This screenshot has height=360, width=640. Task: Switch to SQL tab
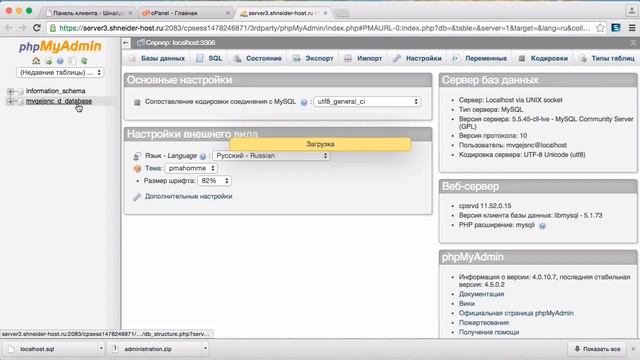(x=209, y=58)
